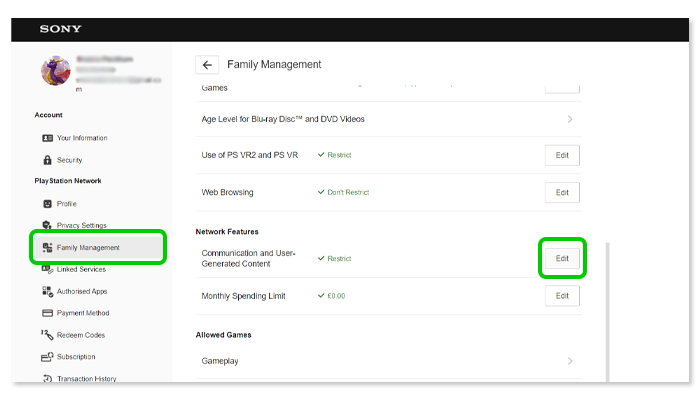Edit the Web Browsing restriction
This screenshot has height=400, width=700.
point(562,192)
